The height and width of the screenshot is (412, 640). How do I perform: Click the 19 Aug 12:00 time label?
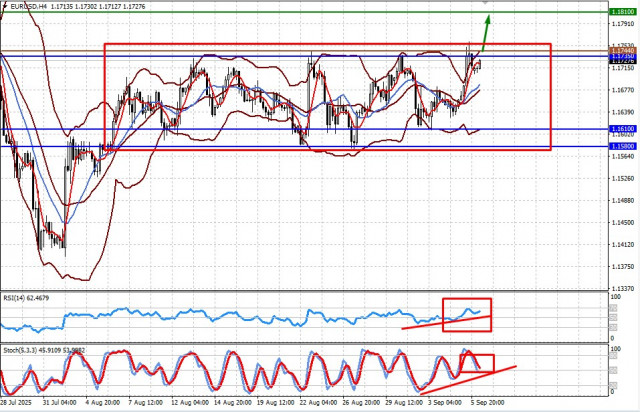[276, 403]
